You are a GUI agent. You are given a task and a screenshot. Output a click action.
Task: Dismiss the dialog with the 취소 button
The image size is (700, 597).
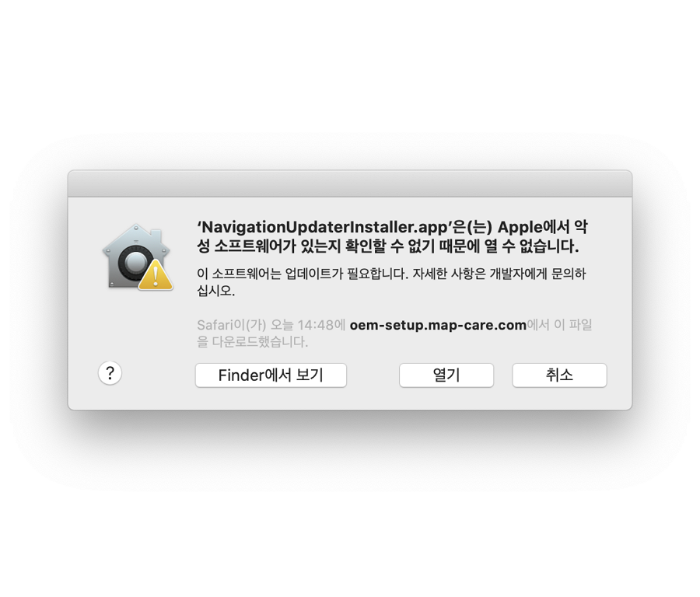pyautogui.click(x=559, y=375)
